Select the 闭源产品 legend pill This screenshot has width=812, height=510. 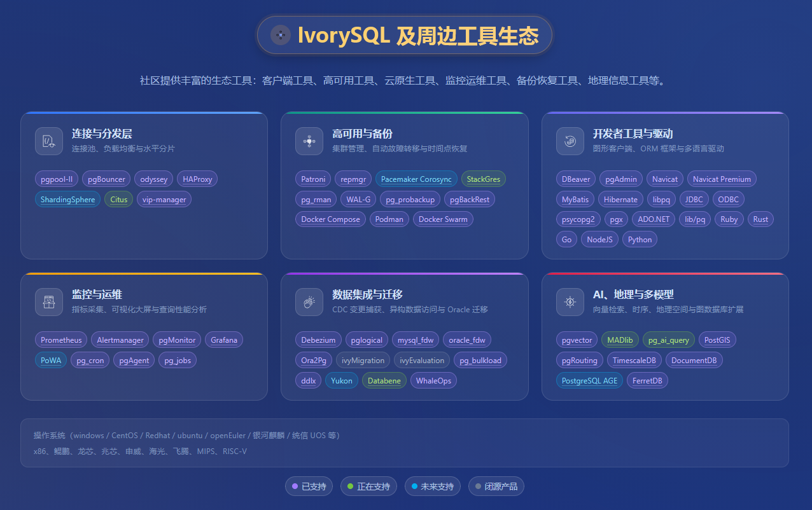[x=496, y=486]
